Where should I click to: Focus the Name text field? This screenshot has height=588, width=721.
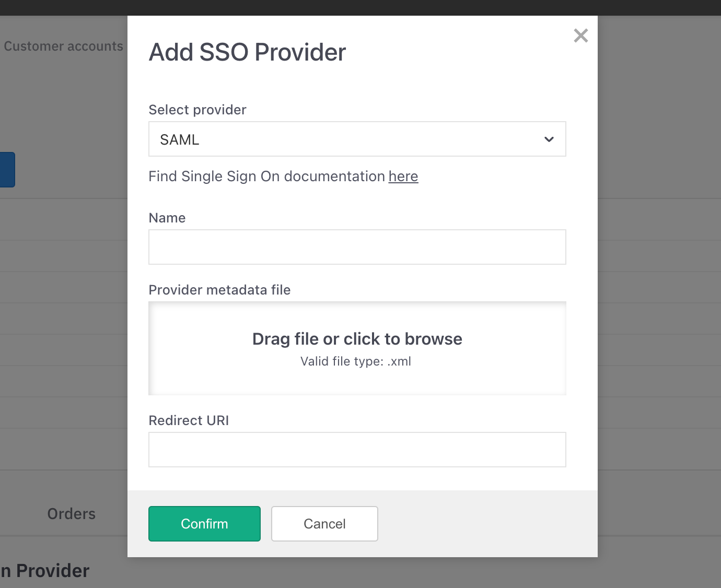(357, 247)
